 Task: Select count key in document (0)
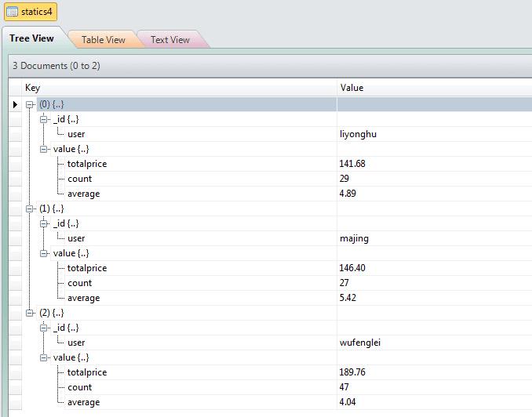(79, 179)
